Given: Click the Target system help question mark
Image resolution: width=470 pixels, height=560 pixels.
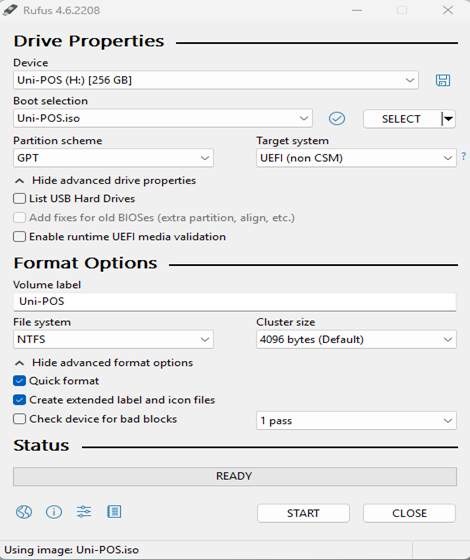Looking at the screenshot, I should point(464,156).
